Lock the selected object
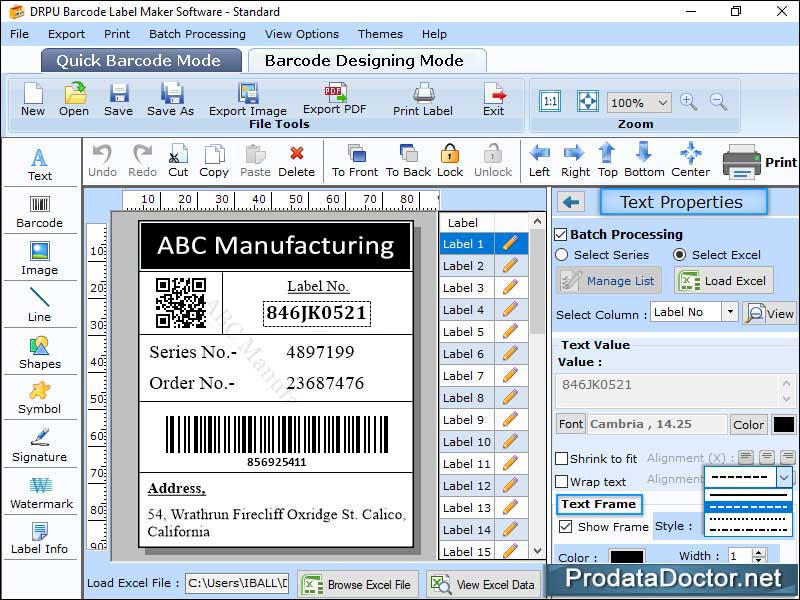The width and height of the screenshot is (800, 600). (449, 158)
